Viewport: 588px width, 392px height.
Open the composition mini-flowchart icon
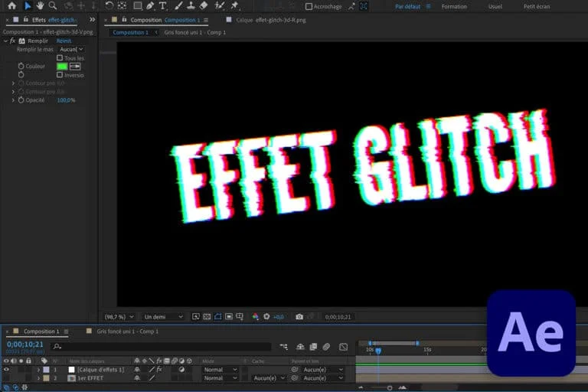(x=283, y=347)
